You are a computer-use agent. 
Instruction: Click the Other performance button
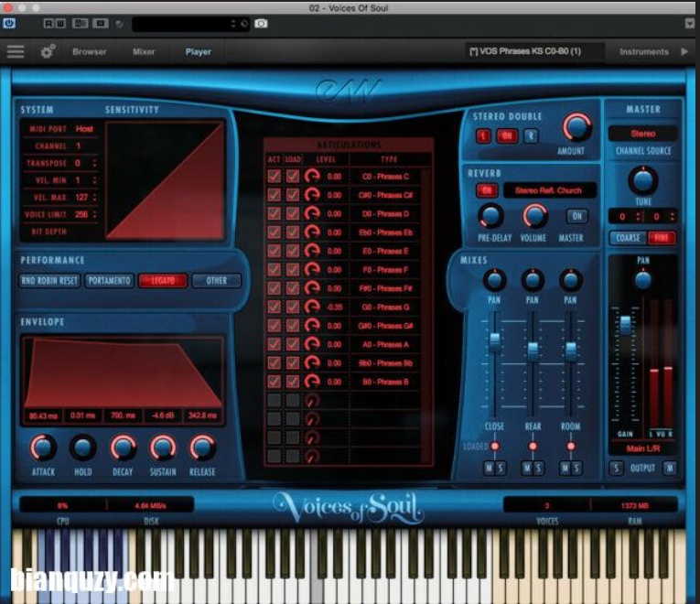pos(217,281)
